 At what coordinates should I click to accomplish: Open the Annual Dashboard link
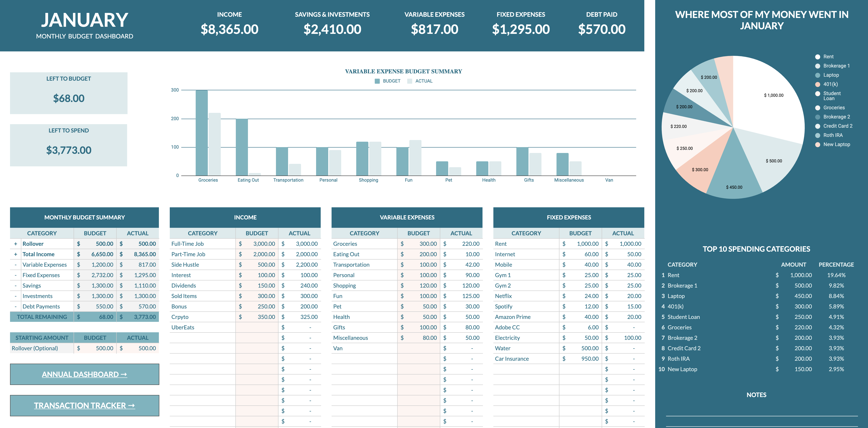pos(84,374)
